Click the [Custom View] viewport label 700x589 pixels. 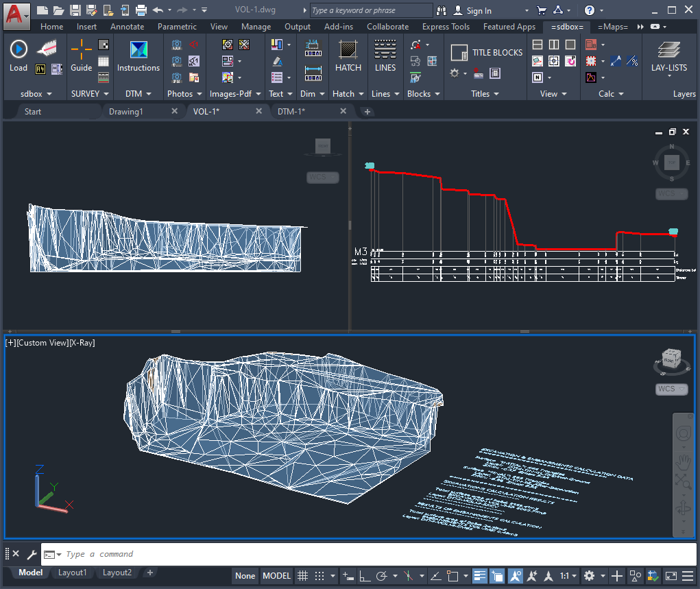(x=43, y=343)
